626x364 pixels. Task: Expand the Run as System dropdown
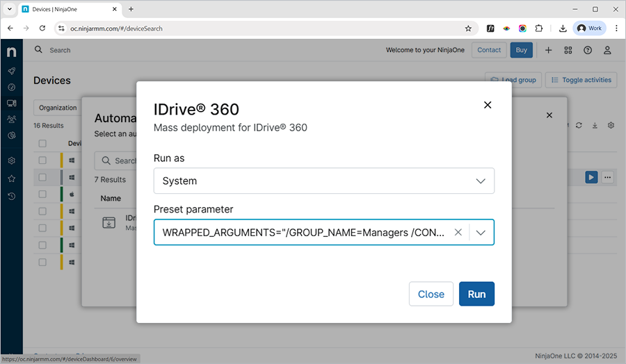point(323,181)
